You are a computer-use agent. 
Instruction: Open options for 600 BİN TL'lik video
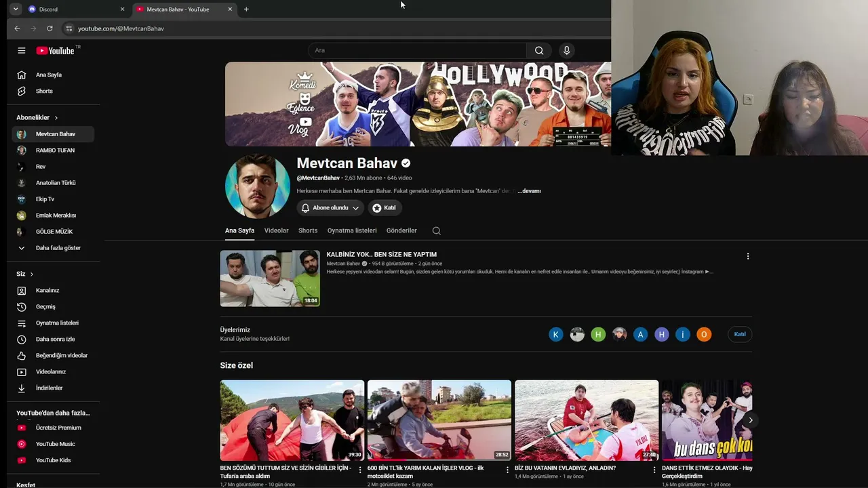507,470
